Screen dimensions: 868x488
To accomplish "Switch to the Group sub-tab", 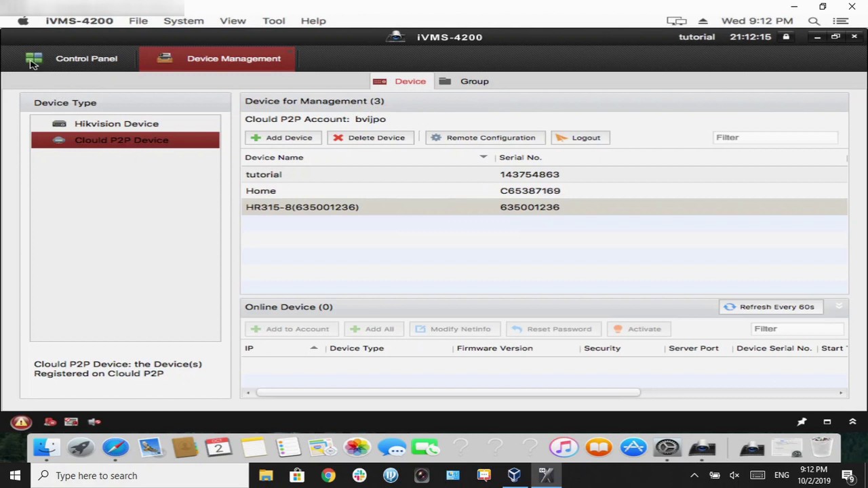I will pos(464,81).
